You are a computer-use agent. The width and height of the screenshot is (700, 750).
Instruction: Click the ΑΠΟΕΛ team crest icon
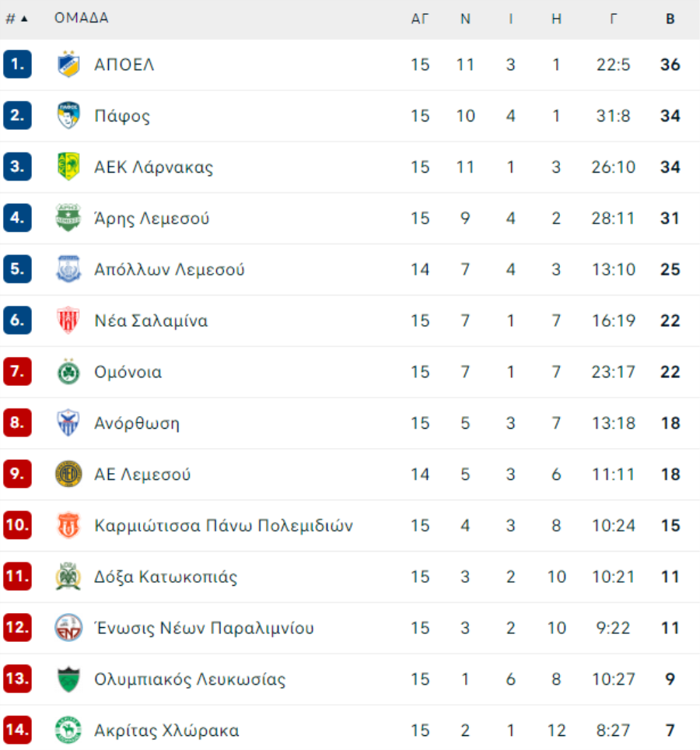coord(68,64)
